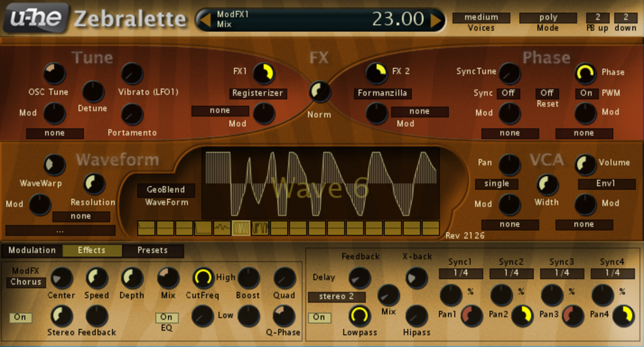644x347 pixels.
Task: Click the FX1 amount knob
Action: click(x=264, y=74)
